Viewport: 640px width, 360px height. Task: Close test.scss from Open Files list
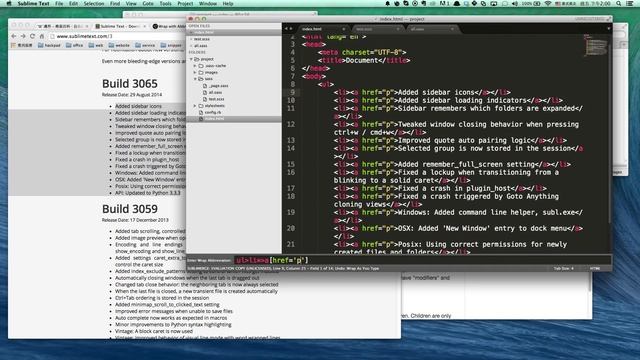pos(191,39)
